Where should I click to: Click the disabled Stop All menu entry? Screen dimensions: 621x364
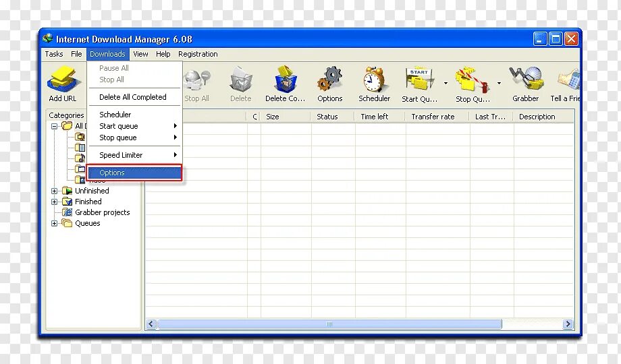(134, 80)
